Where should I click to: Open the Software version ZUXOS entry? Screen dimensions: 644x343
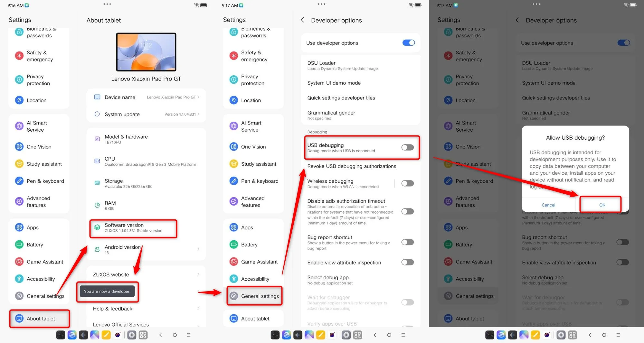click(x=133, y=227)
